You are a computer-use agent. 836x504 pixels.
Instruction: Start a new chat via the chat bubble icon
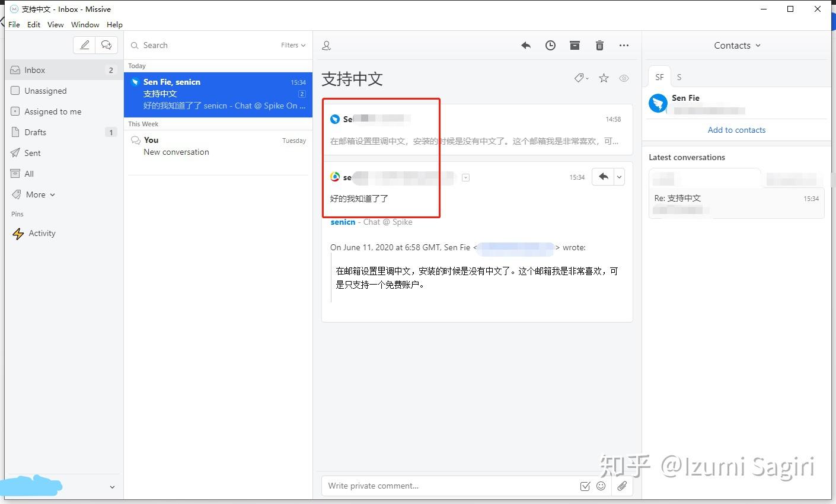point(106,44)
